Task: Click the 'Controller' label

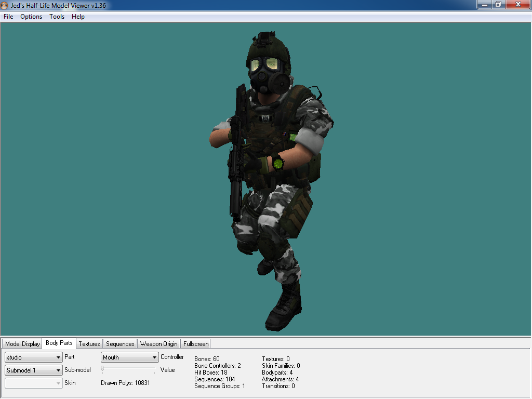Action: 172,357
